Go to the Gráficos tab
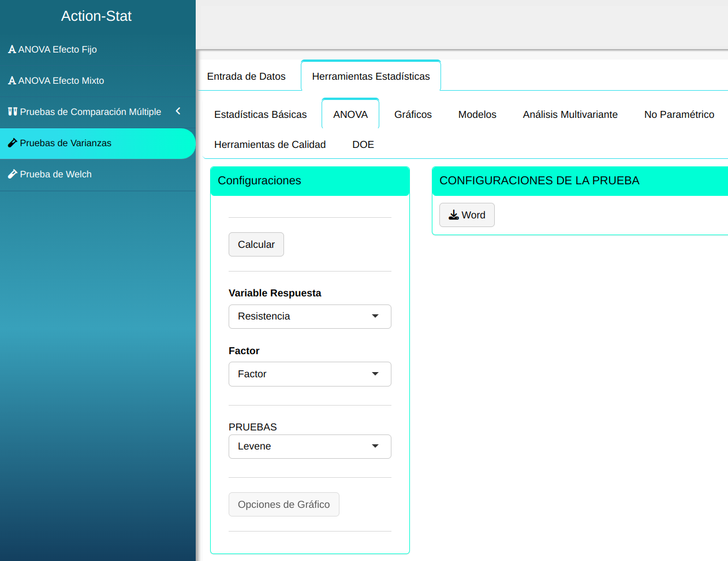 pyautogui.click(x=413, y=114)
